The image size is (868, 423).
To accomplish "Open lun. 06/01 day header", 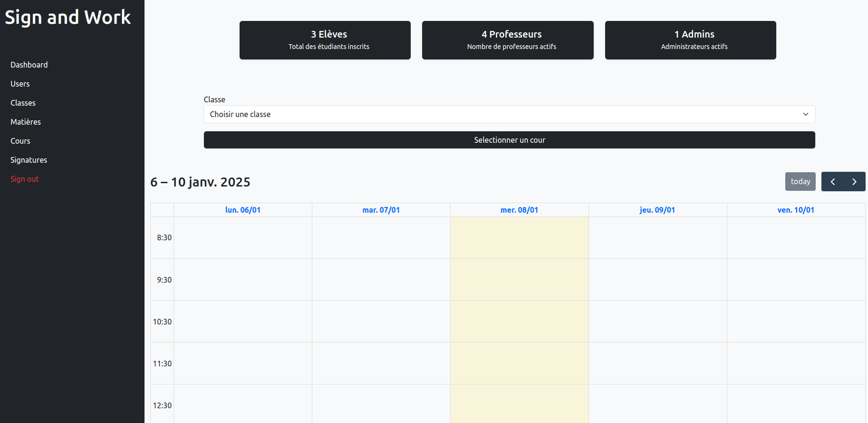I will click(243, 210).
